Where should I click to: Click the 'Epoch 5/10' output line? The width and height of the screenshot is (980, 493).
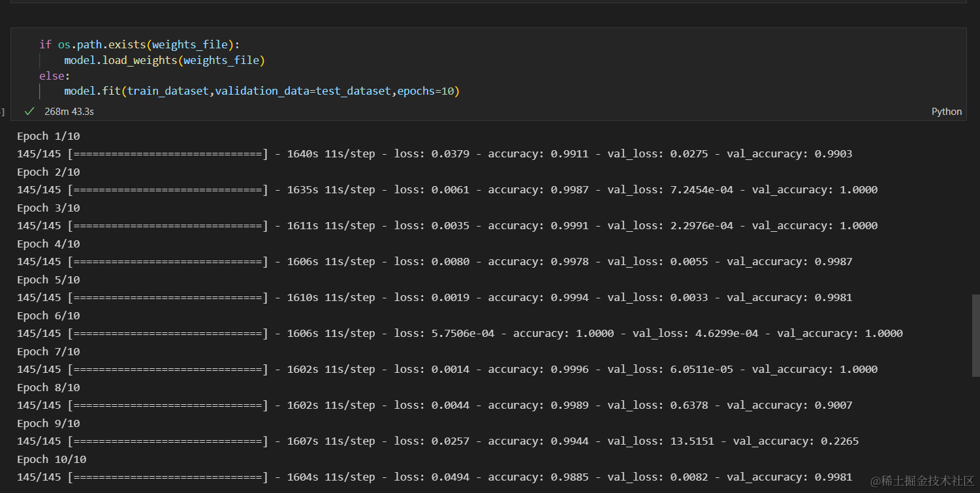point(48,279)
